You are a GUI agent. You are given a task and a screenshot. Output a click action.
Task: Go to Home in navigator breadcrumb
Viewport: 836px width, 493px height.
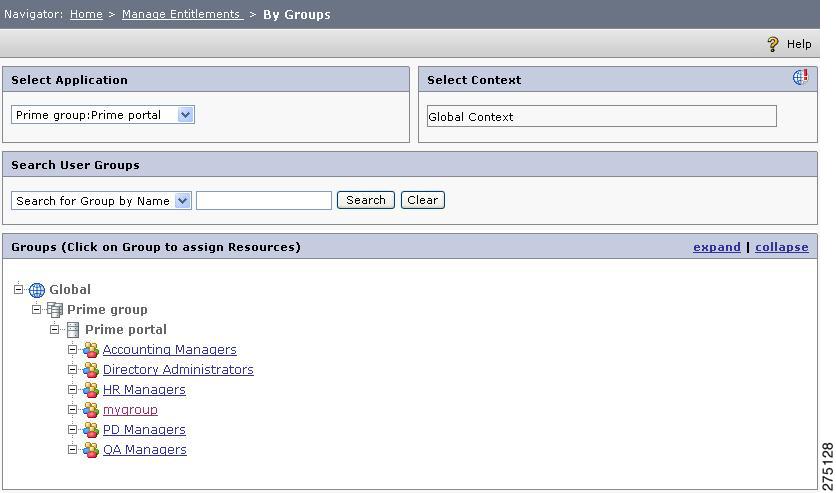[x=86, y=14]
